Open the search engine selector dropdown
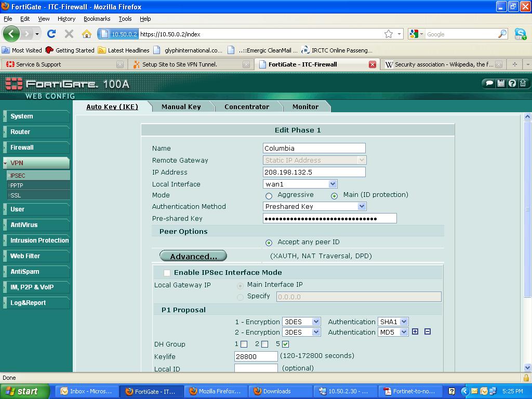Screen dimensions: 532x399 coord(417,34)
